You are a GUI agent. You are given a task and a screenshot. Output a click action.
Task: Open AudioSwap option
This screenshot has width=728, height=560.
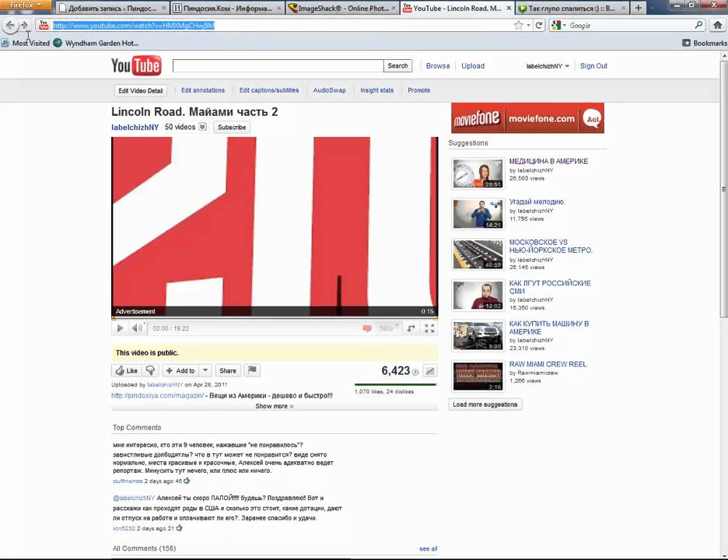(329, 90)
